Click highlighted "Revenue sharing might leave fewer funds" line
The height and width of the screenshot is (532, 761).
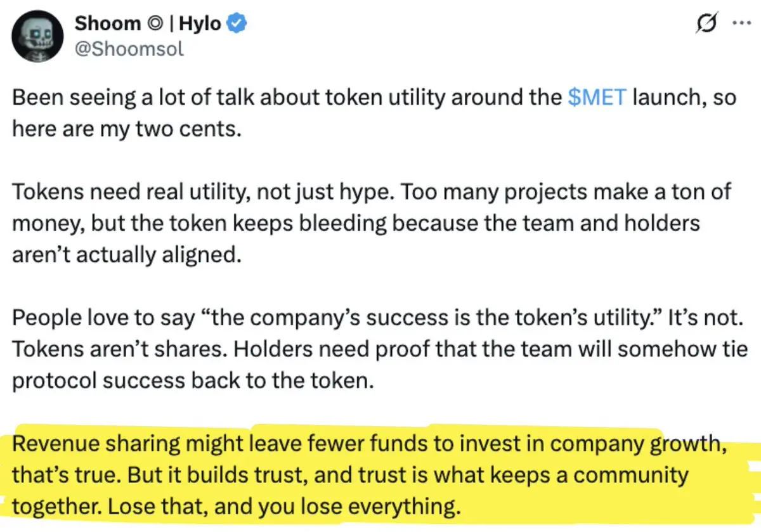point(369,444)
